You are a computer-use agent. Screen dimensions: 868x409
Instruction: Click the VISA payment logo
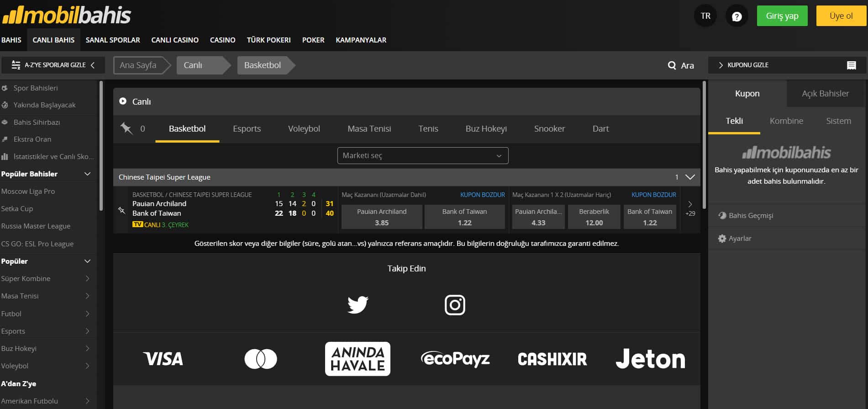[163, 359]
